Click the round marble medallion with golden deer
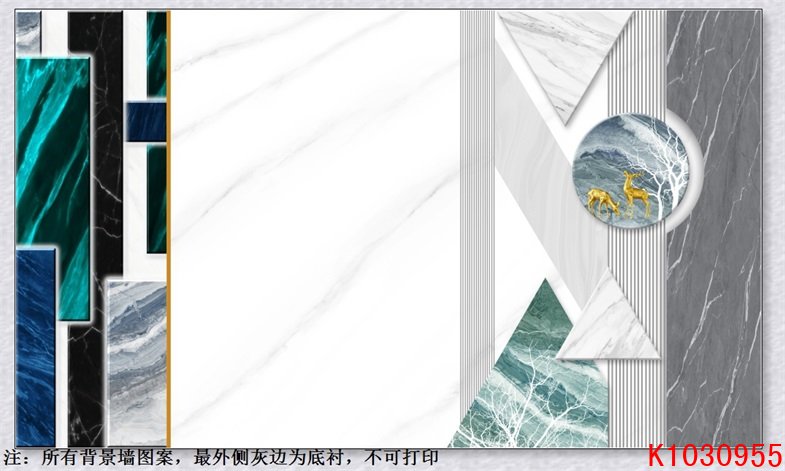This screenshot has width=785, height=471. coord(631,170)
